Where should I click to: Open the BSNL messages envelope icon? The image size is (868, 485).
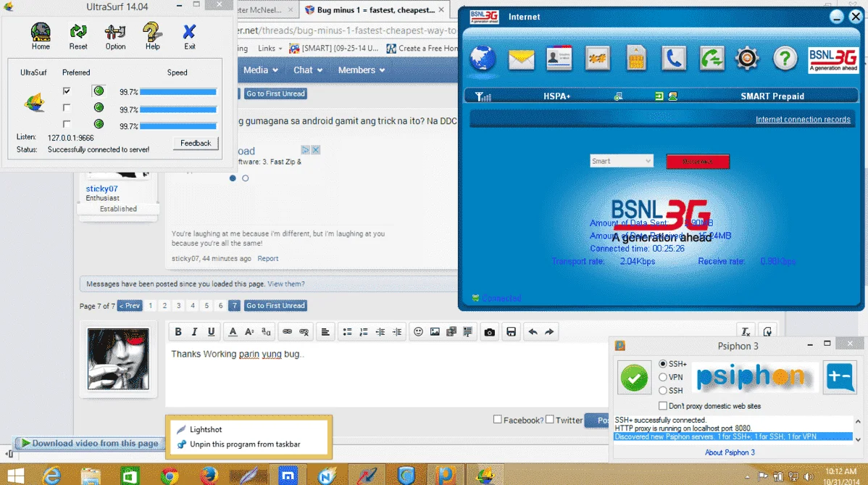click(x=521, y=59)
